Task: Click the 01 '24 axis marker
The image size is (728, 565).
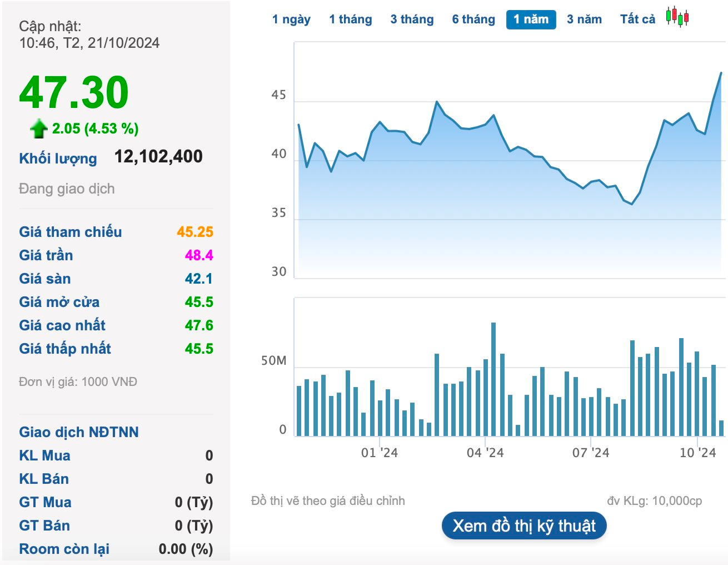Action: tap(380, 453)
